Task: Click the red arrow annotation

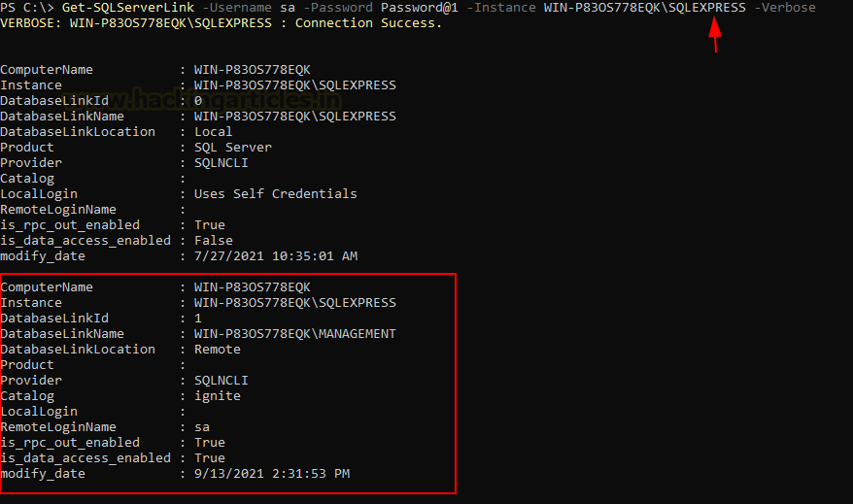Action: pos(715,35)
